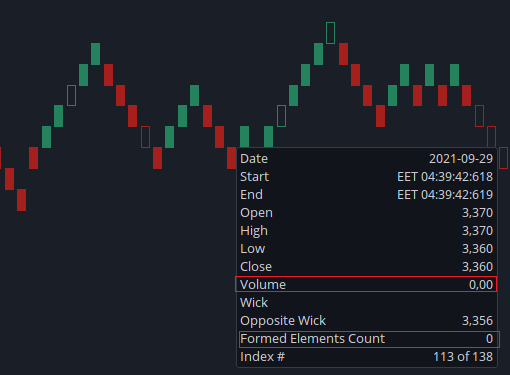This screenshot has width=510, height=375.
Task: Select the hollow red brick left of center
Action: [x=145, y=137]
